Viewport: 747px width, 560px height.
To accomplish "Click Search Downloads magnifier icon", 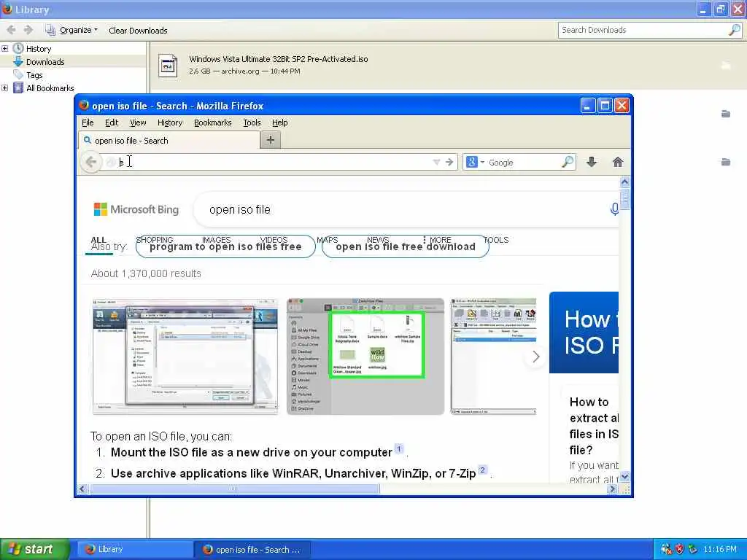I will pos(734,30).
